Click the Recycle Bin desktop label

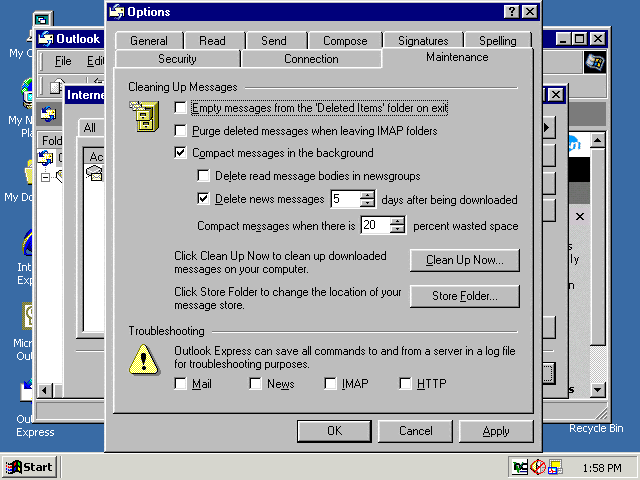click(x=596, y=428)
